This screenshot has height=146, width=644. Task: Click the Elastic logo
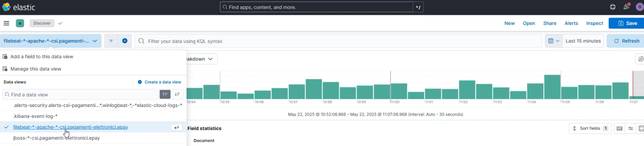pyautogui.click(x=19, y=7)
